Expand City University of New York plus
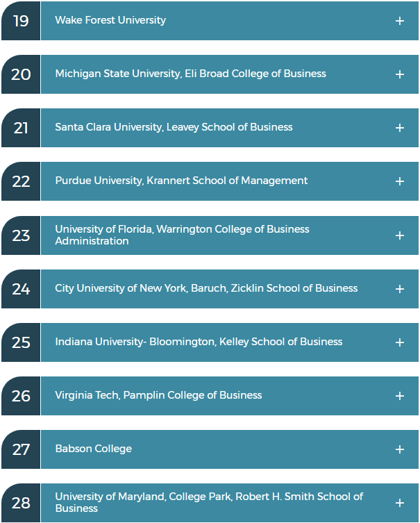Image resolution: width=420 pixels, height=523 pixels. tap(399, 289)
